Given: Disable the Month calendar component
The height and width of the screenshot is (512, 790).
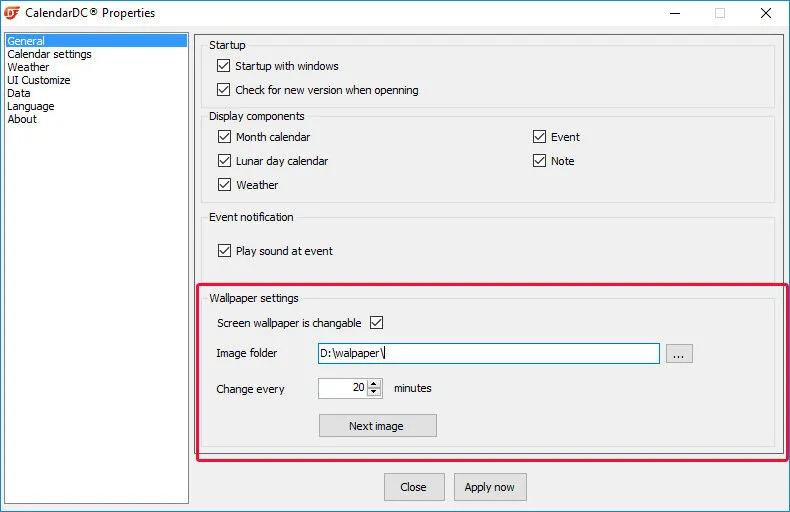Looking at the screenshot, I should (x=225, y=137).
